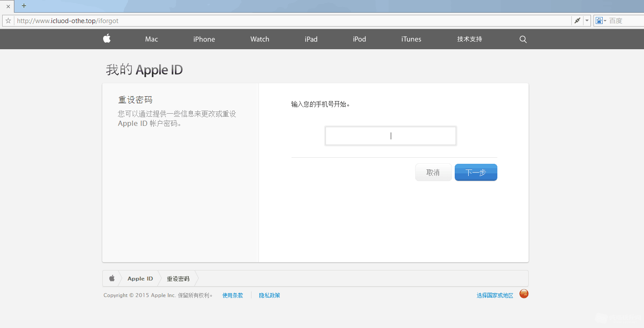This screenshot has width=644, height=328.
Task: Click the Apple icon in footer breadcrumb
Action: (x=112, y=278)
